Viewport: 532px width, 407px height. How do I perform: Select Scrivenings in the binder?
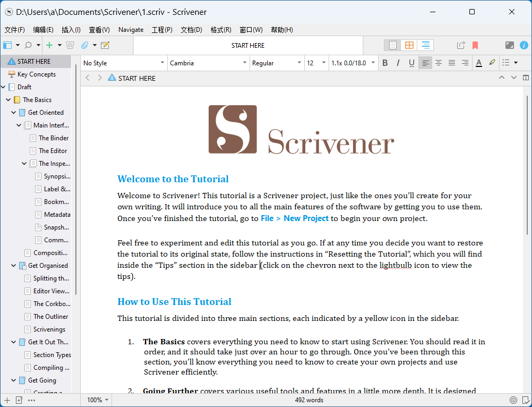(x=49, y=329)
